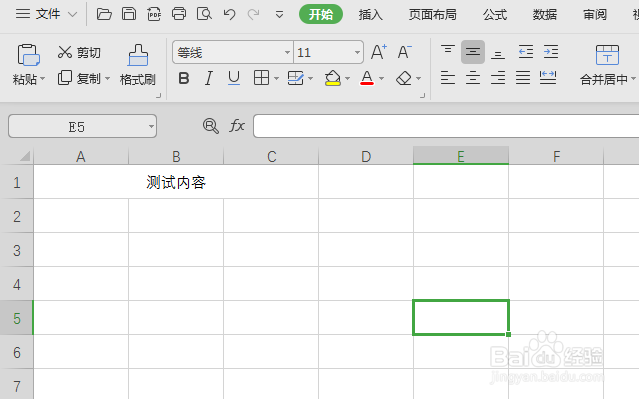The width and height of the screenshot is (639, 399).
Task: Toggle Bold formatting
Action: coord(184,78)
